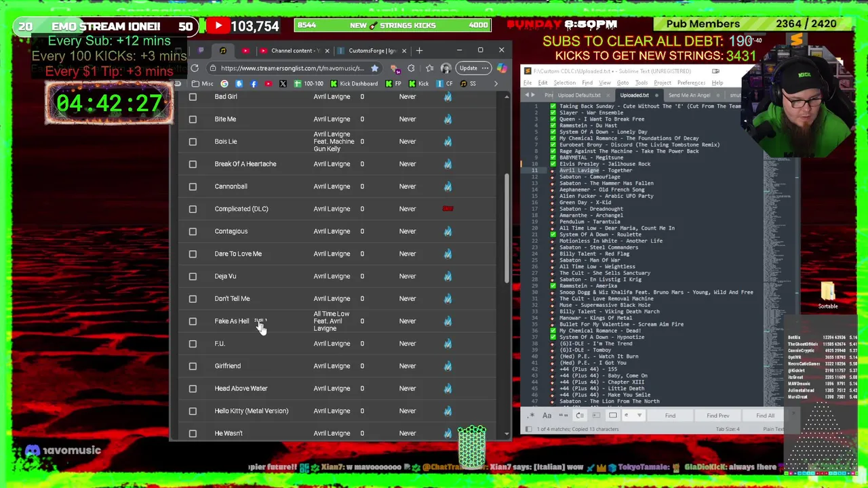The width and height of the screenshot is (868, 488).
Task: Click the browser address bar URL
Action: pyautogui.click(x=292, y=68)
